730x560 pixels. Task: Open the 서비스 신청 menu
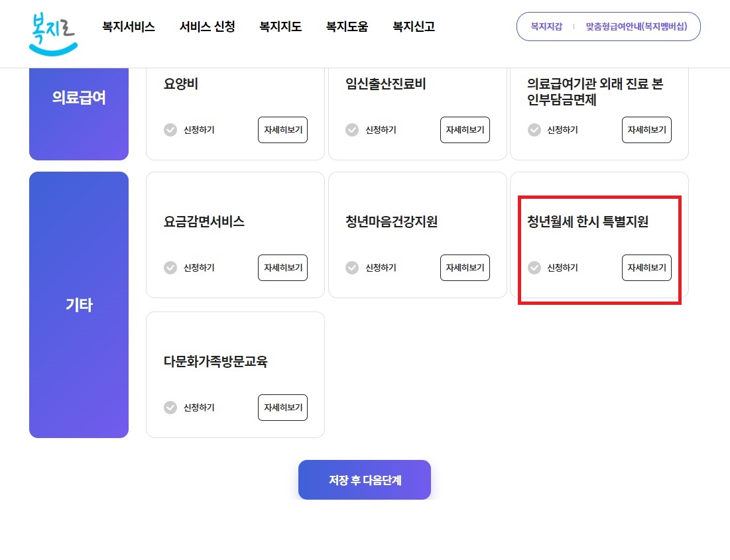pyautogui.click(x=208, y=27)
